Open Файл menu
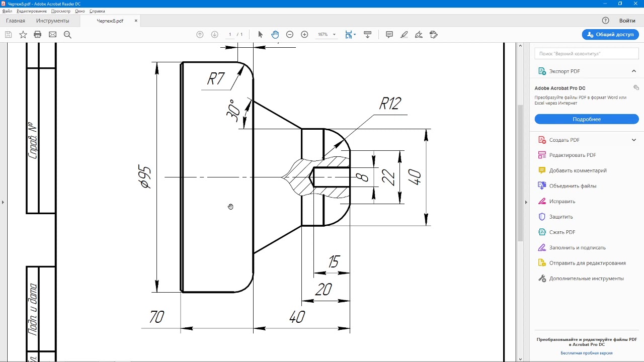 point(7,11)
